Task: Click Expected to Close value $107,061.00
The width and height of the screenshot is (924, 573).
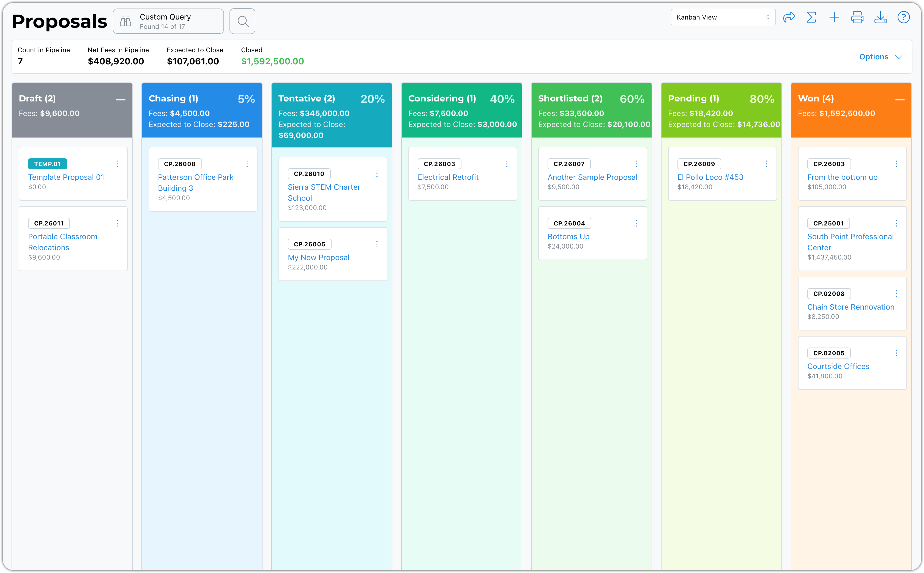Action: coord(193,61)
